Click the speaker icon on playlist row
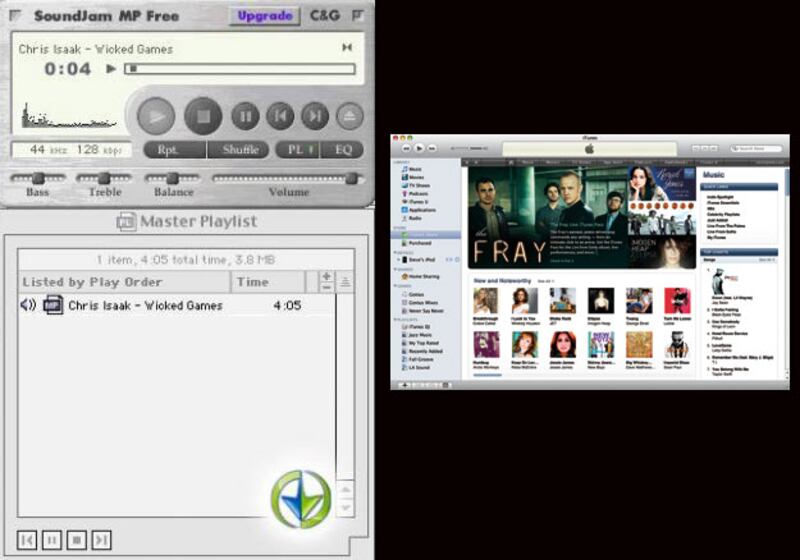The image size is (800, 560). (x=28, y=305)
